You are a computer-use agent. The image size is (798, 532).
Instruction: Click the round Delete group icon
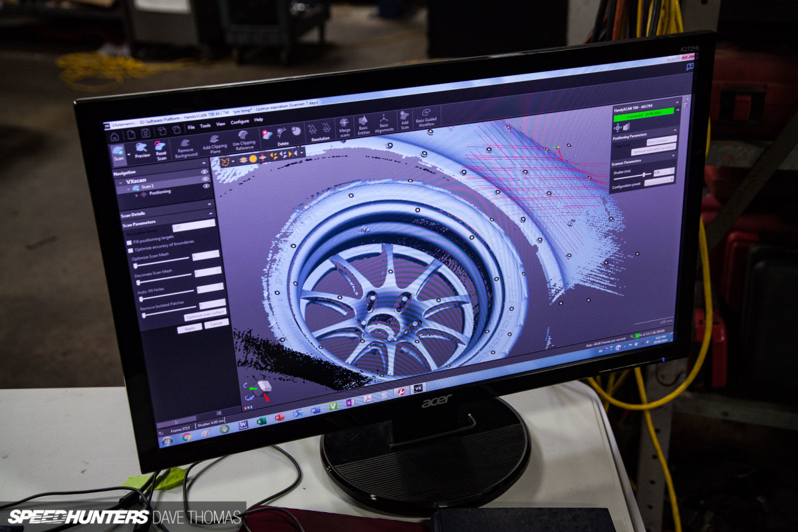pos(296,130)
